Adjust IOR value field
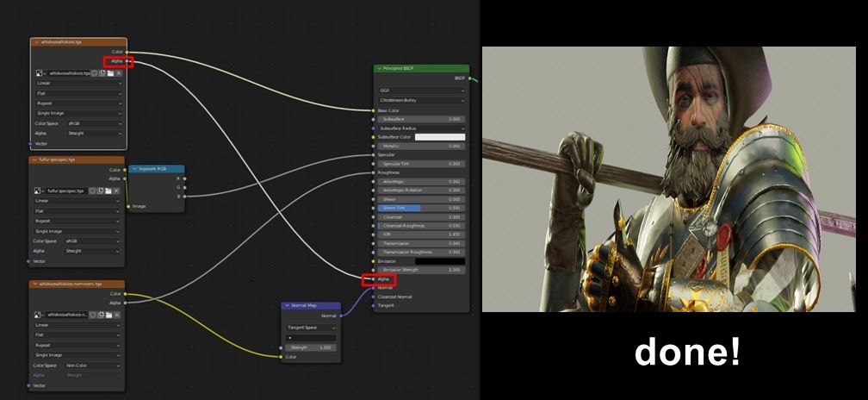Image resolution: width=868 pixels, height=400 pixels. 422,234
